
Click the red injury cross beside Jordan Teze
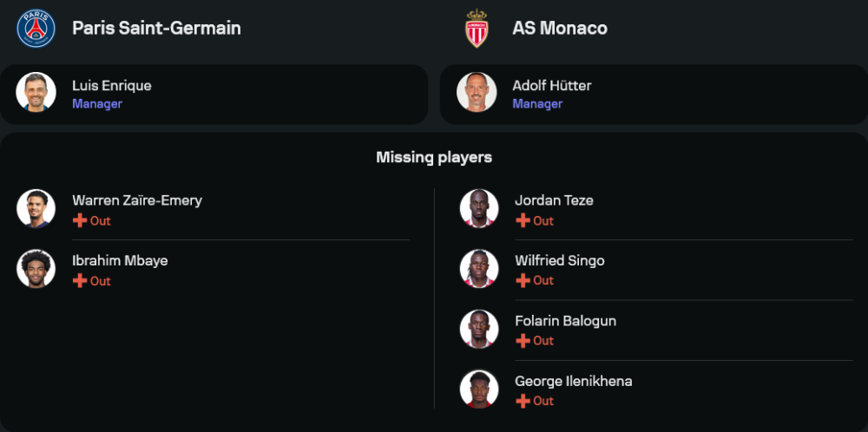523,220
